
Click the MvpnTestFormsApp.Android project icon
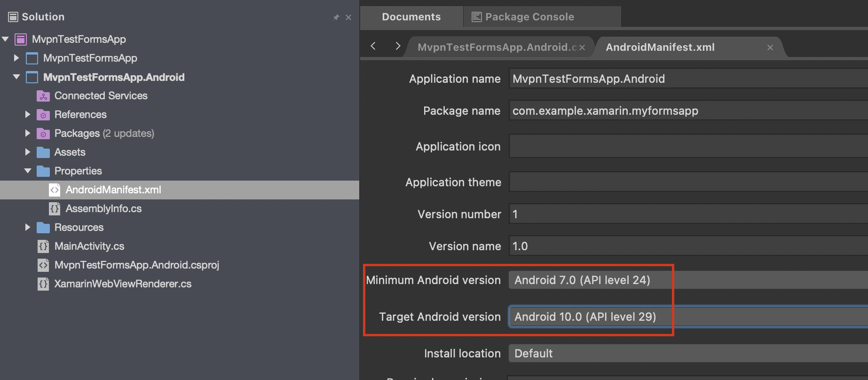tap(32, 77)
